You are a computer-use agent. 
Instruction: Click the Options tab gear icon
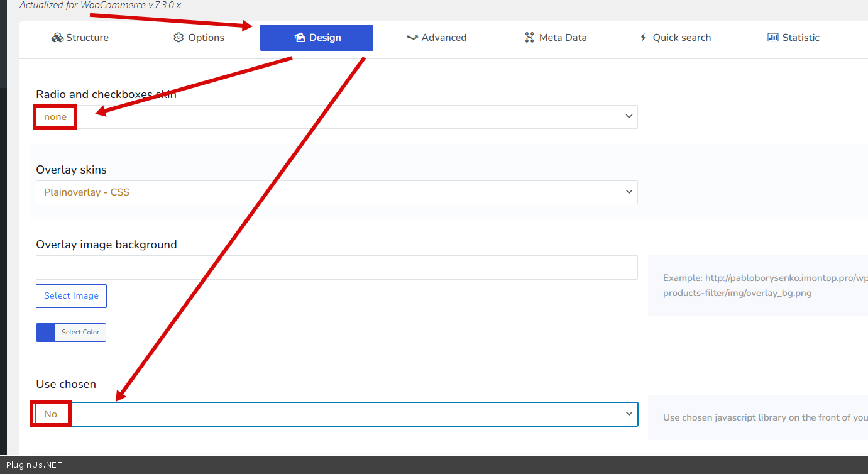pos(179,38)
